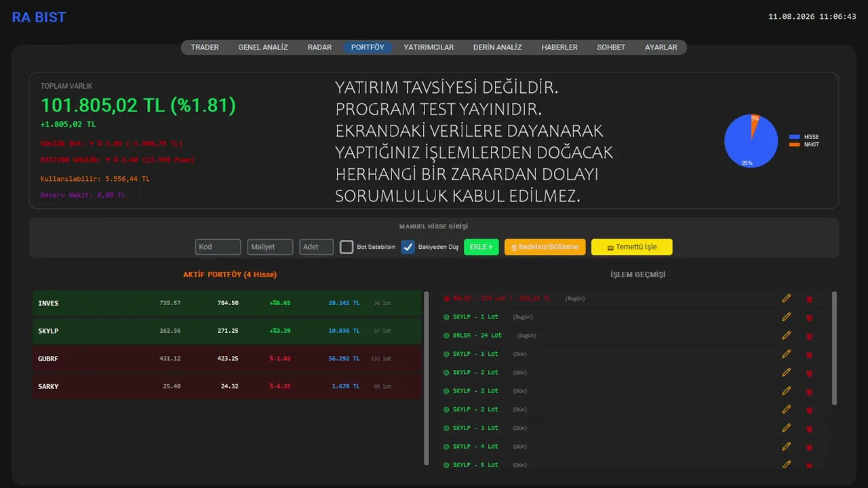The width and height of the screenshot is (868, 488).
Task: Go to the RADAR tab
Action: point(319,47)
